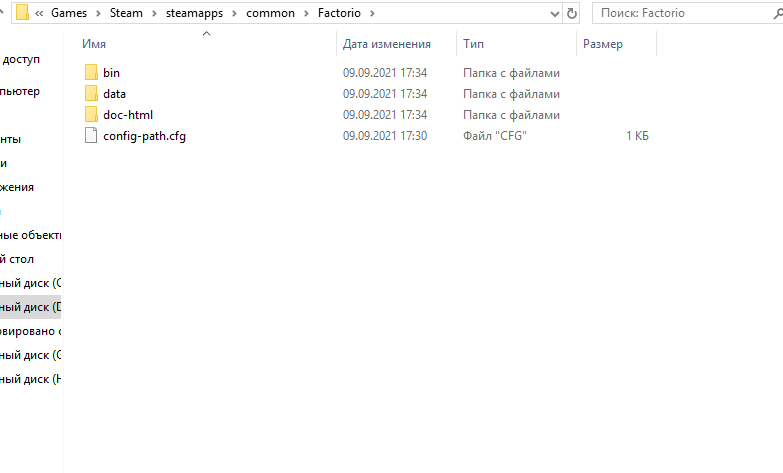783x473 pixels.
Task: Click Папка с файлами cell for data
Action: 511,94
